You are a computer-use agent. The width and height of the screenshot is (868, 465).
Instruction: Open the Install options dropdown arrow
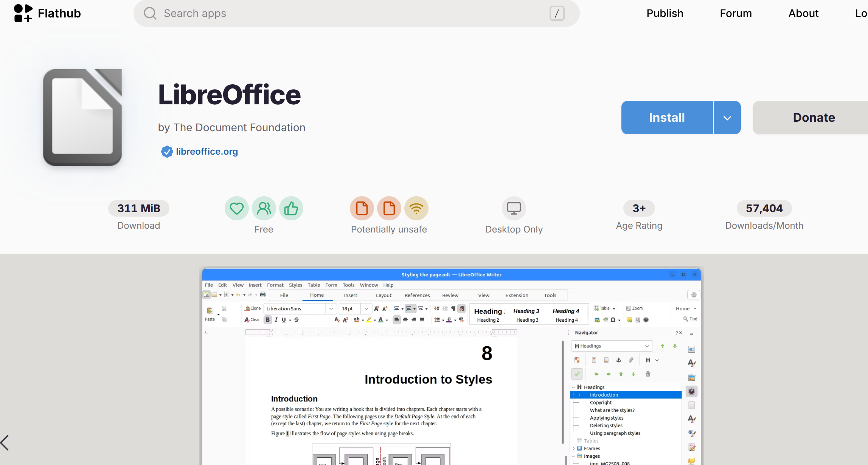pyautogui.click(x=727, y=118)
